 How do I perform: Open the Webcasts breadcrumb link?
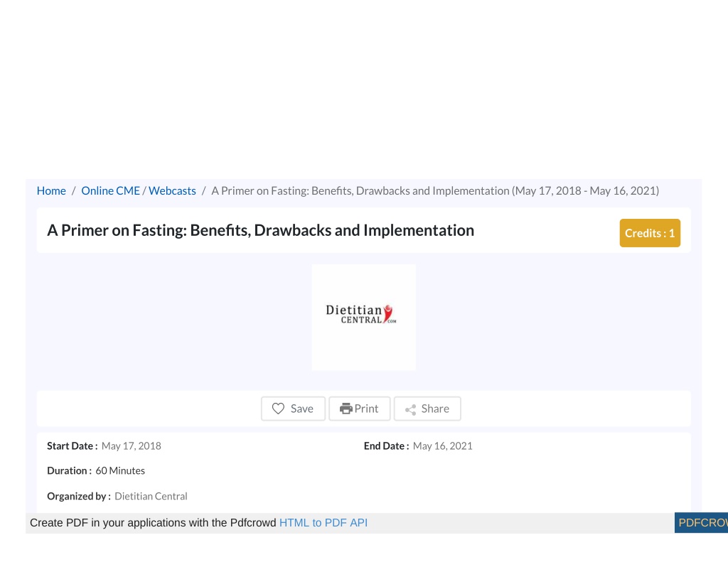click(x=172, y=190)
